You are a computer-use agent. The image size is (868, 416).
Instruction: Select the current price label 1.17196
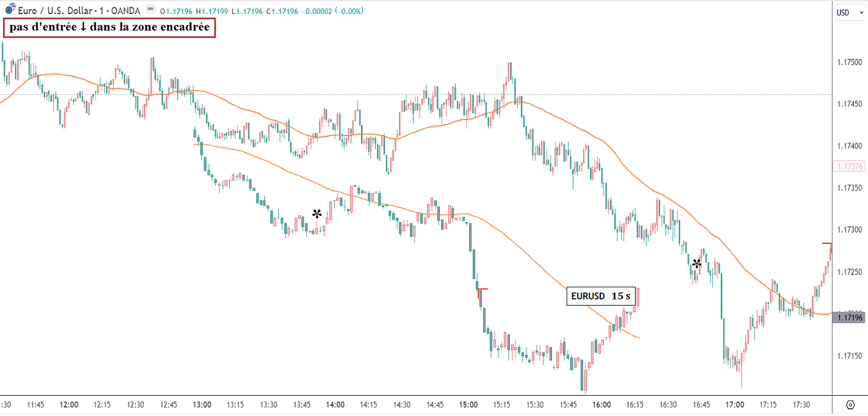[850, 317]
